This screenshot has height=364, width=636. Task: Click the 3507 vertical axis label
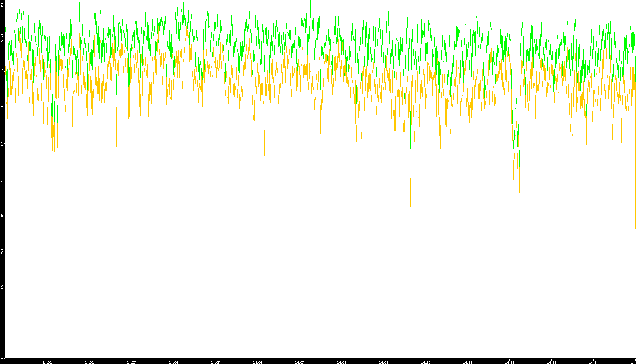tap(2, 145)
